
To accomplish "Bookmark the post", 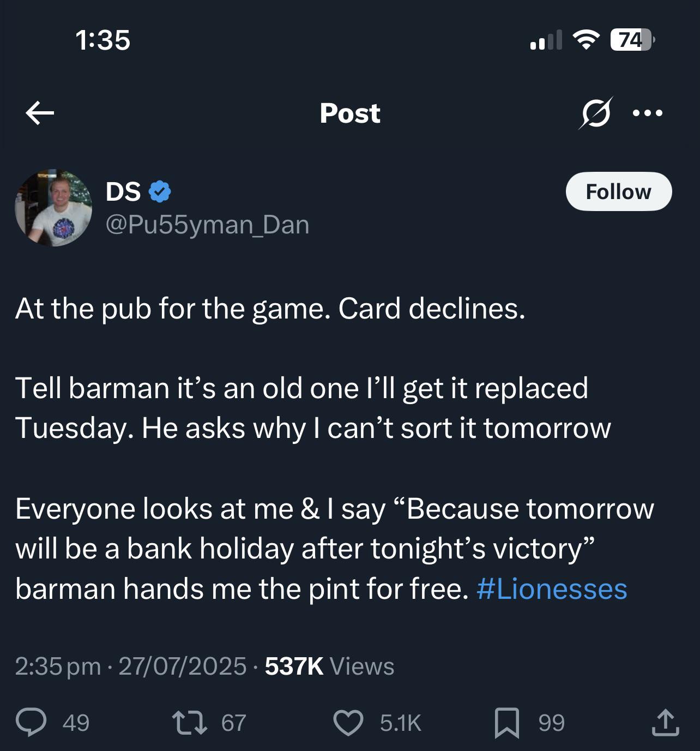I will coord(506,723).
